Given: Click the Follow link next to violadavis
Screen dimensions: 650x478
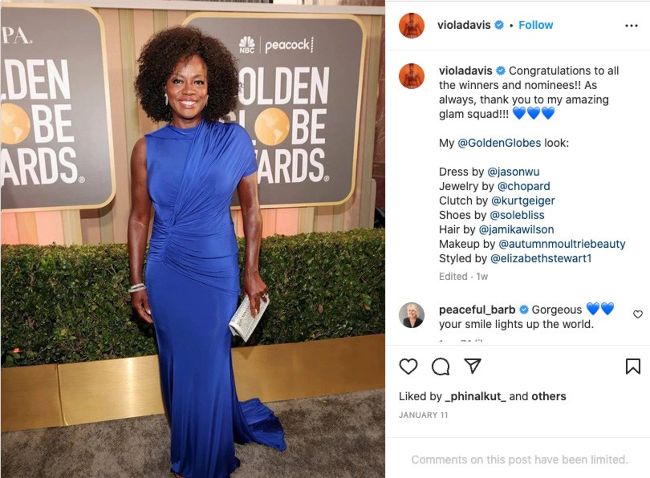Looking at the screenshot, I should coord(536,25).
